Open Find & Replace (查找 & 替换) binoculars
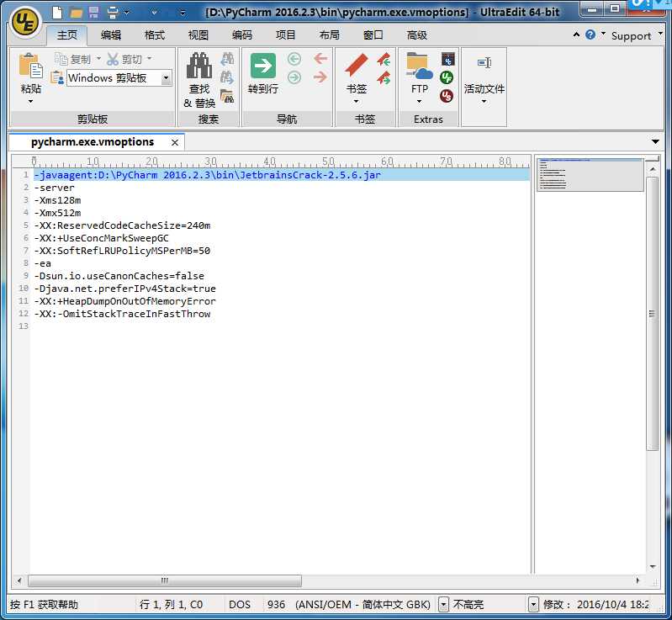The width and height of the screenshot is (672, 620). point(198,66)
